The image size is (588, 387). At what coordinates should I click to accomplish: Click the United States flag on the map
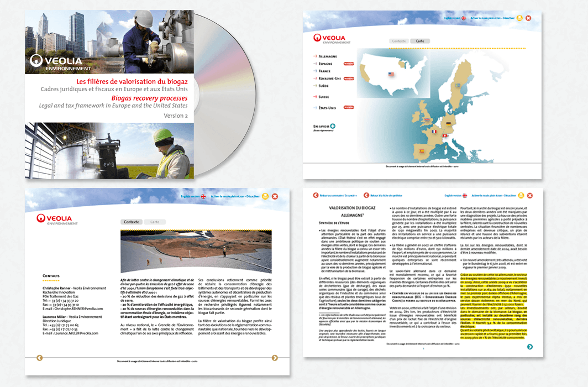point(391,74)
